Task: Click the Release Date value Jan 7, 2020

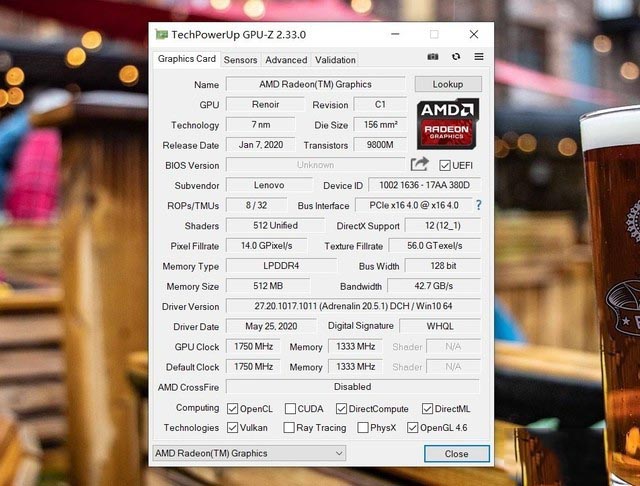Action: 260,145
